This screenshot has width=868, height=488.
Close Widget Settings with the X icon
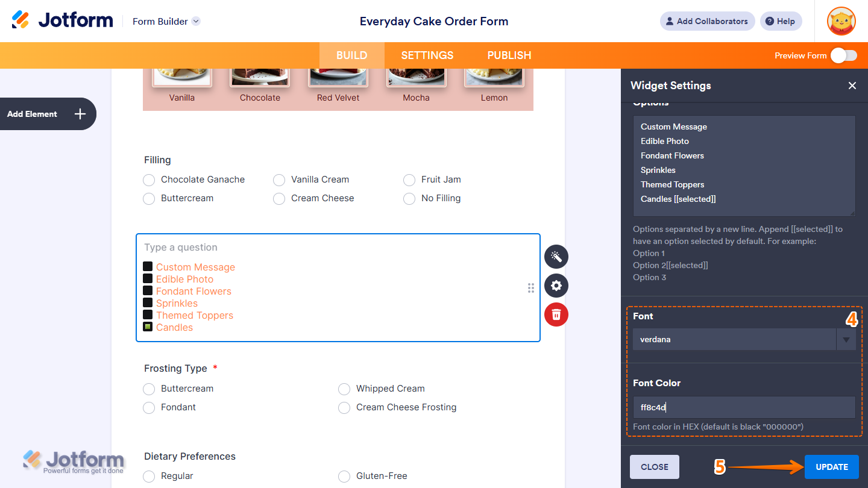tap(852, 86)
